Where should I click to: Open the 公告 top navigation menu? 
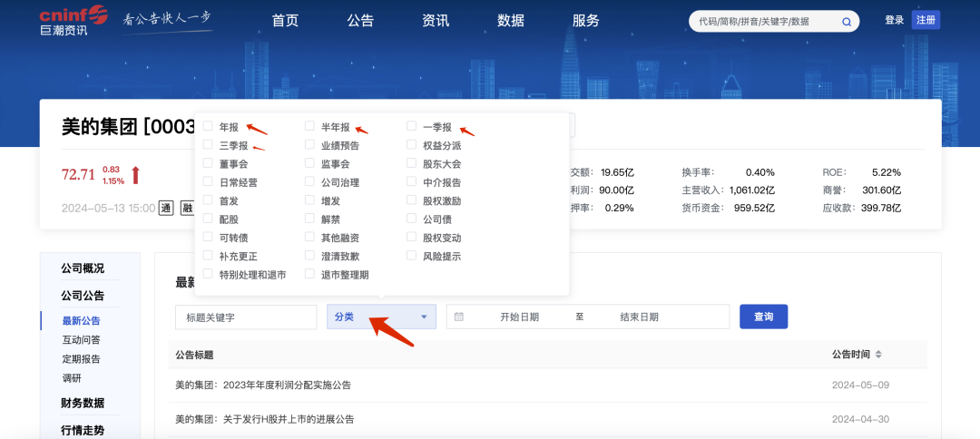360,21
